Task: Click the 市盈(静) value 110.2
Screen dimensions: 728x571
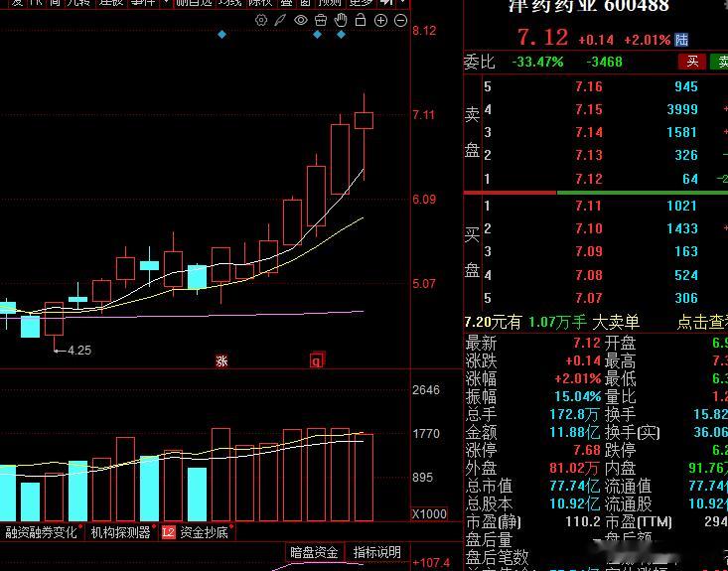Action: pos(583,521)
